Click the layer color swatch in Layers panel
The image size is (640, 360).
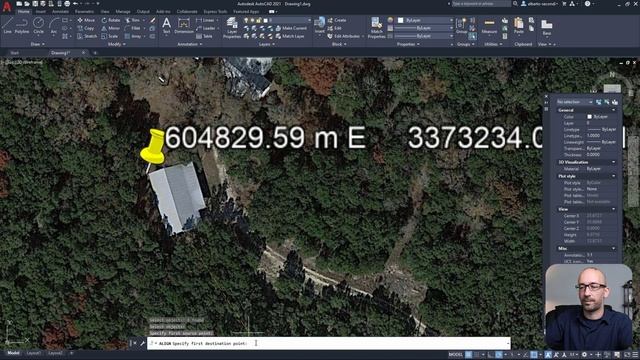point(266,20)
